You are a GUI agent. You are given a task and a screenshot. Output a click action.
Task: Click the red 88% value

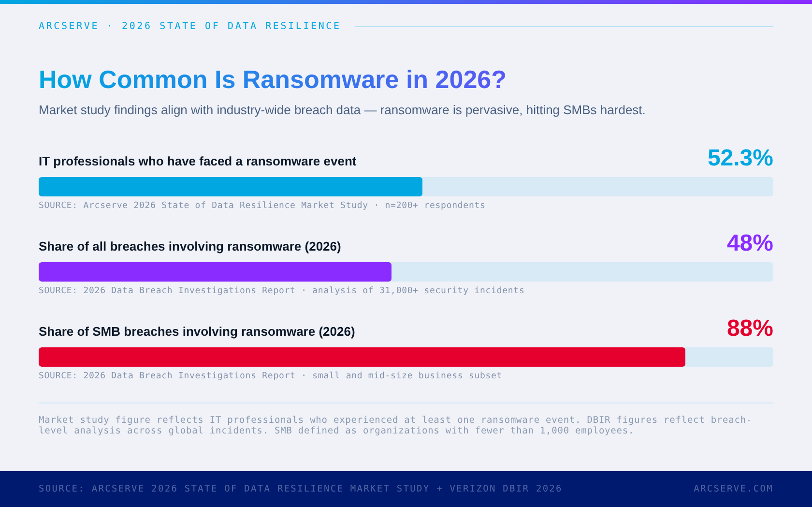tap(750, 328)
